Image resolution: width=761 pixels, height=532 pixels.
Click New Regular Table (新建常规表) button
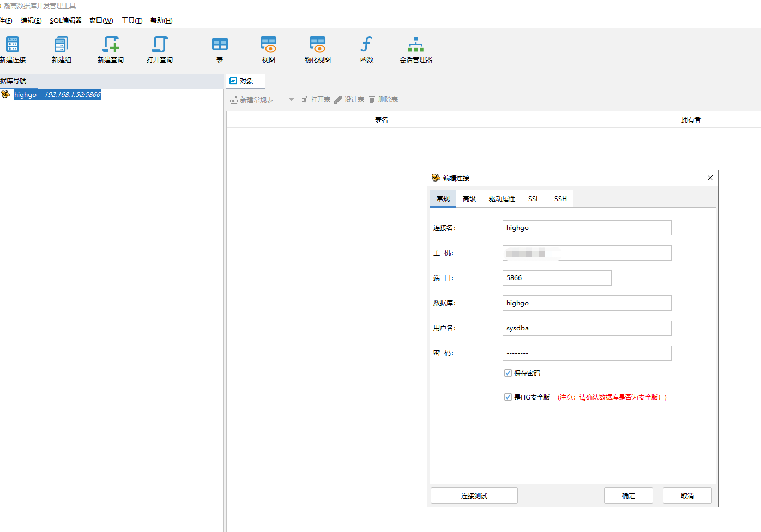(x=252, y=100)
